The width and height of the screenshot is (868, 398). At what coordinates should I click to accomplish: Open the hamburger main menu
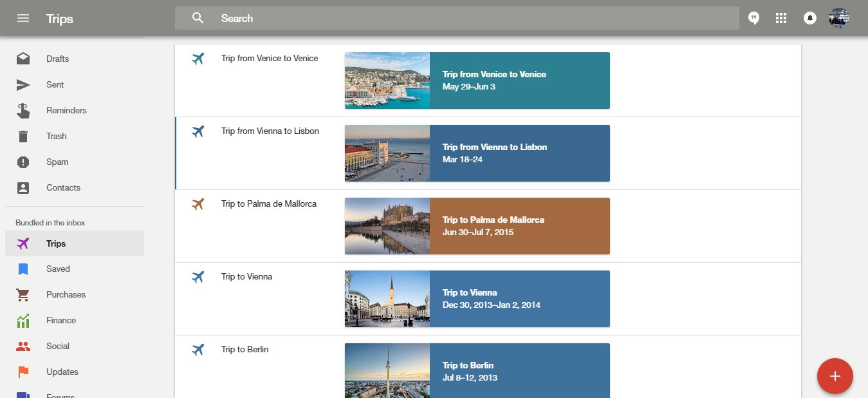click(23, 18)
